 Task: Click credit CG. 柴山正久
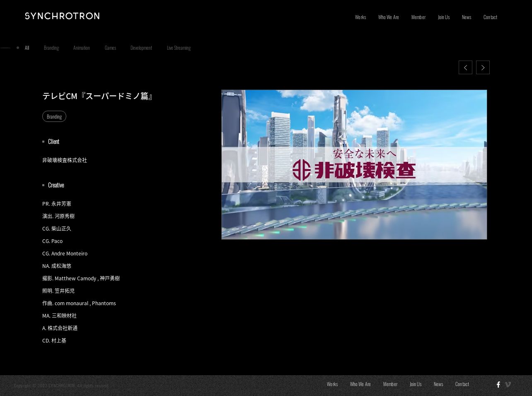point(57,228)
